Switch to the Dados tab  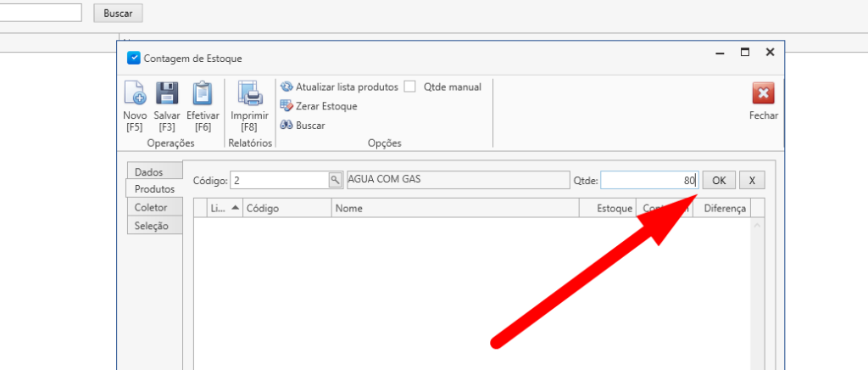pos(148,171)
